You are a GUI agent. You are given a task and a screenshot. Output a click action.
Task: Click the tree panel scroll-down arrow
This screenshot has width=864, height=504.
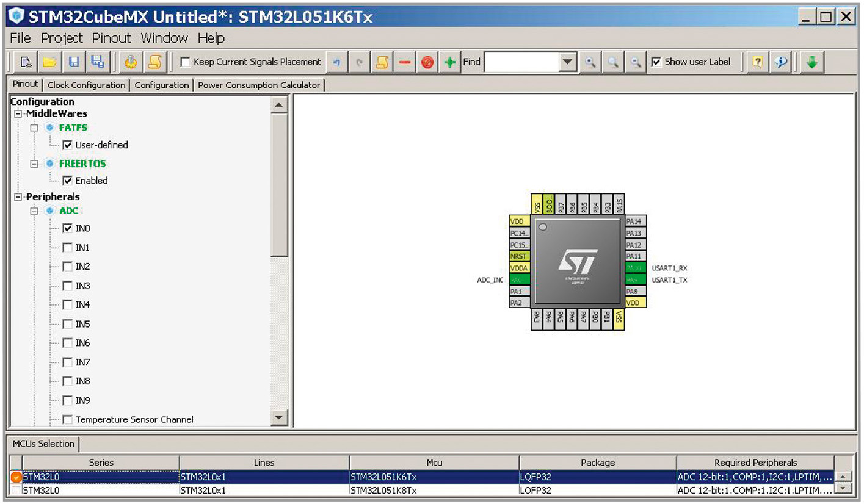point(279,418)
